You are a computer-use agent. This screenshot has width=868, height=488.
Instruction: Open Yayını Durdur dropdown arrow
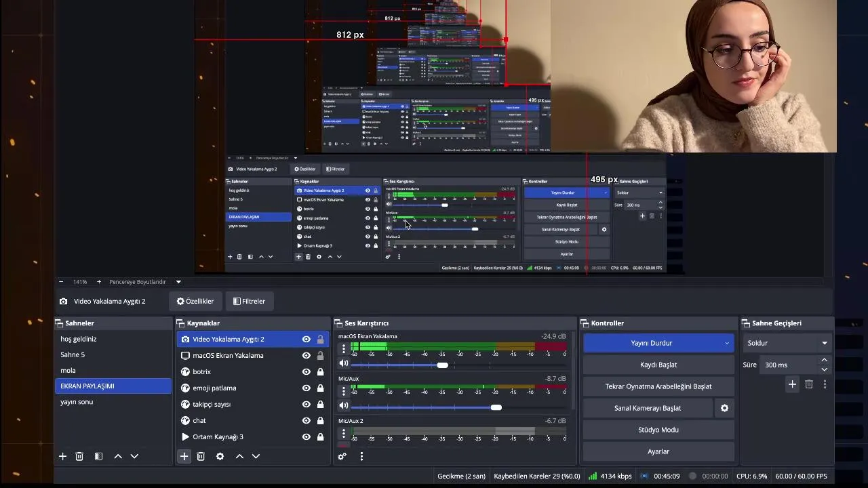pyautogui.click(x=726, y=343)
